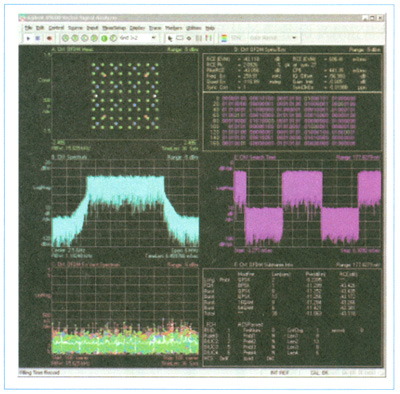Open the Grid layout dropdown
400x394 pixels.
[138, 38]
